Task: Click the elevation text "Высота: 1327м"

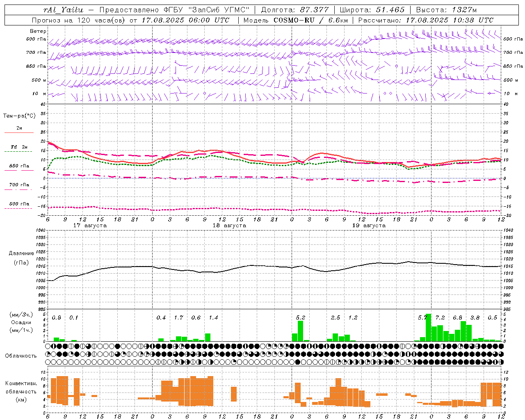Action: click(x=447, y=10)
